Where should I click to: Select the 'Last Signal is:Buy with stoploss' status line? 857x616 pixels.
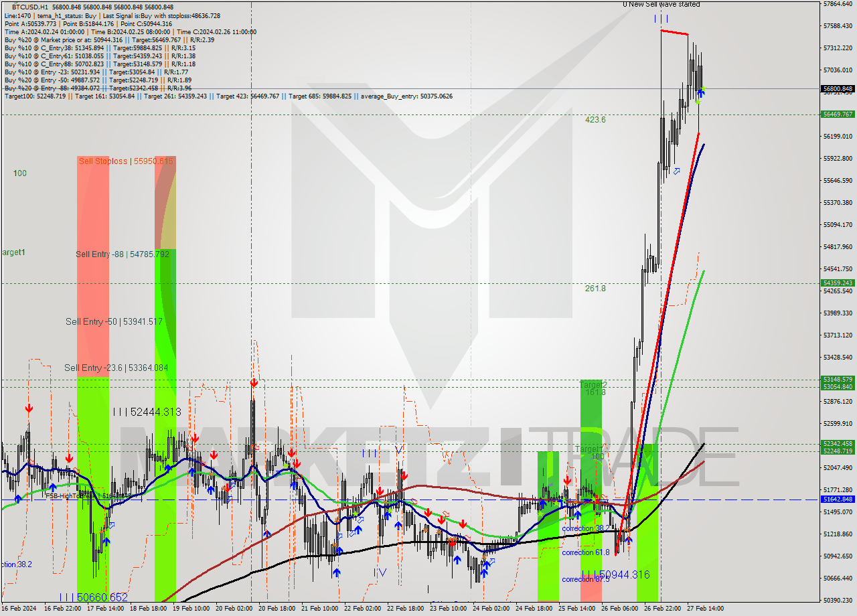pos(111,15)
